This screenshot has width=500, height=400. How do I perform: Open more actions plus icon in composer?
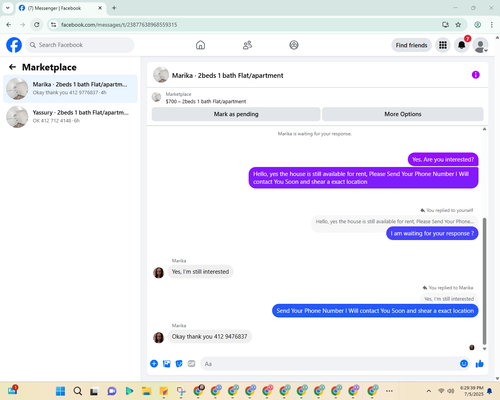(x=154, y=364)
